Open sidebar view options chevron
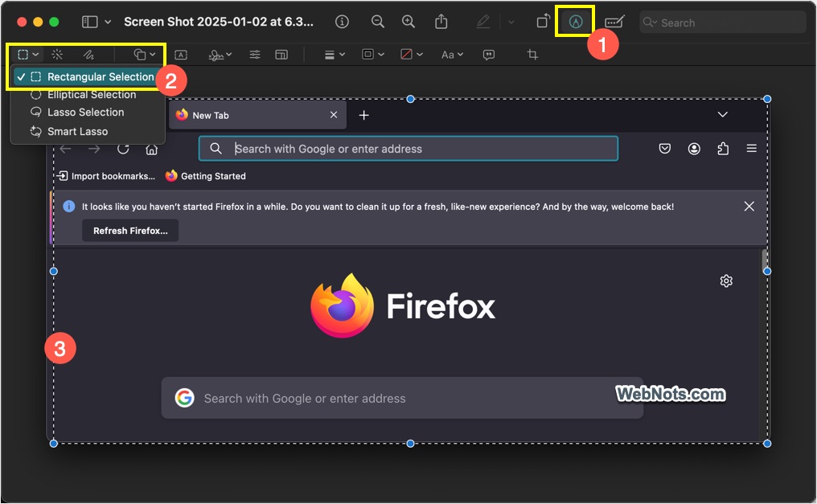 click(108, 22)
